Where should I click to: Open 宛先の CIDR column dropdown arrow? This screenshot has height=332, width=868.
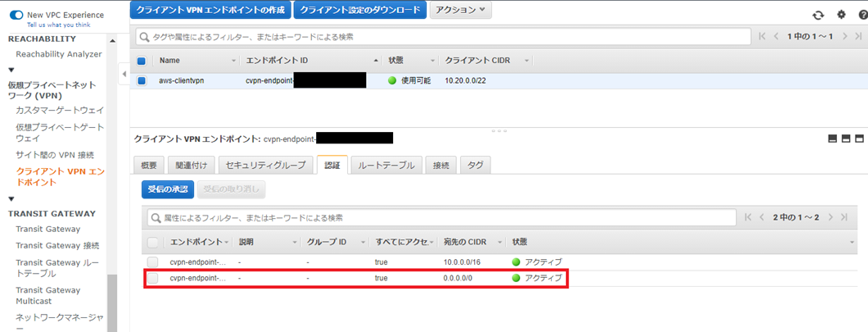coord(500,242)
